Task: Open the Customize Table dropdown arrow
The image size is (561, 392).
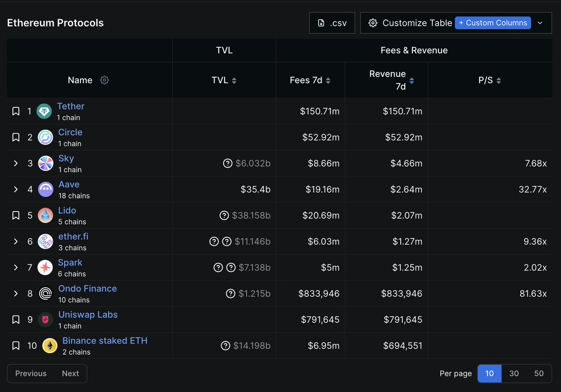Action: 540,23
